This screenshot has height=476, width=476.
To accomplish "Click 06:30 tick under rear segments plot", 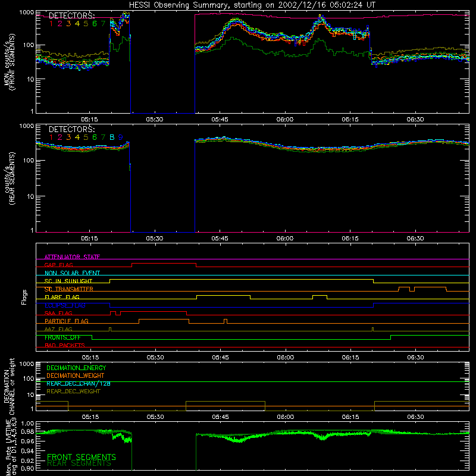I will click(x=415, y=239).
